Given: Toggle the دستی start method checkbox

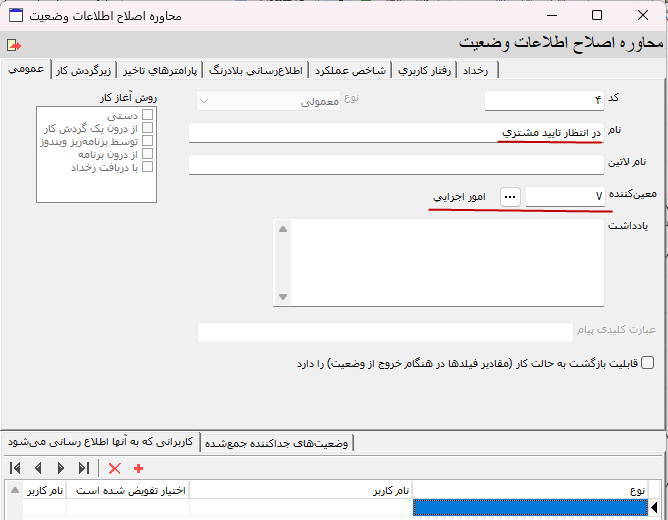Looking at the screenshot, I should coord(148,116).
